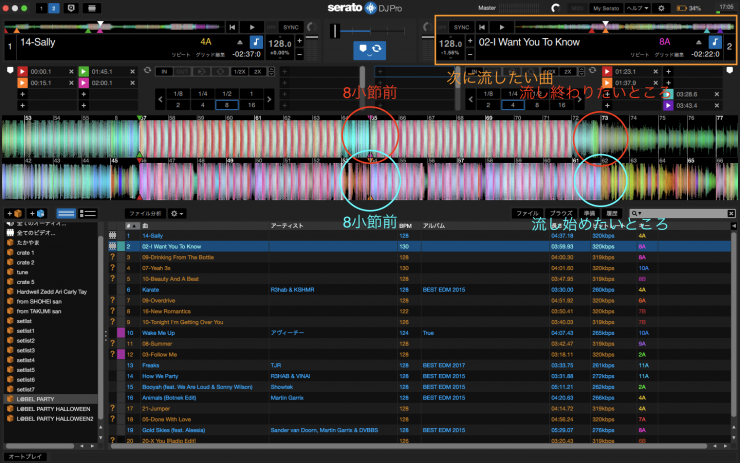This screenshot has width=740, height=463.
Task: Eject track from deck 1
Action: tap(240, 42)
